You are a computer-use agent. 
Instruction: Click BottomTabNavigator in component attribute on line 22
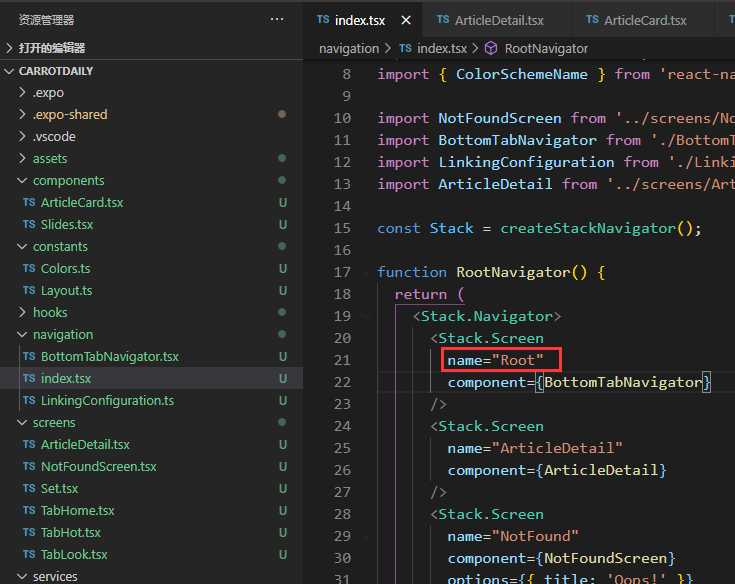click(x=623, y=382)
